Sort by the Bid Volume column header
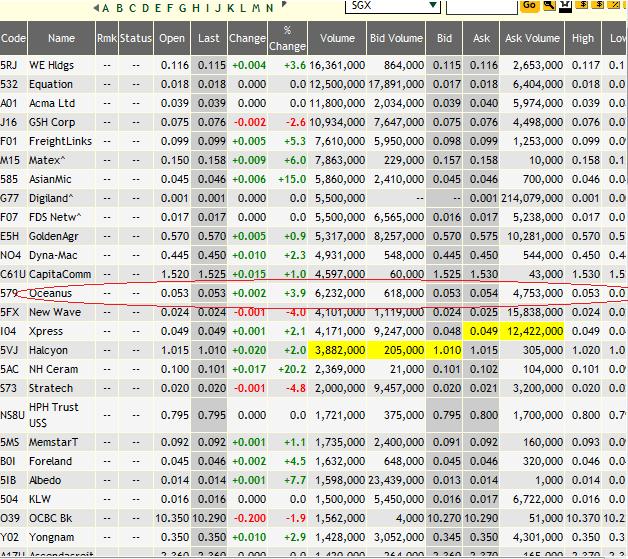 (396, 39)
